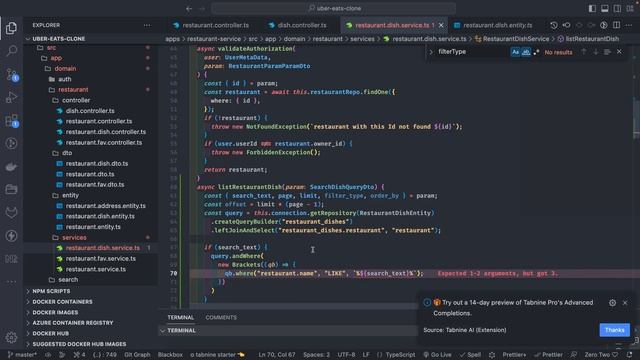Collapse the domain folder

(65, 69)
